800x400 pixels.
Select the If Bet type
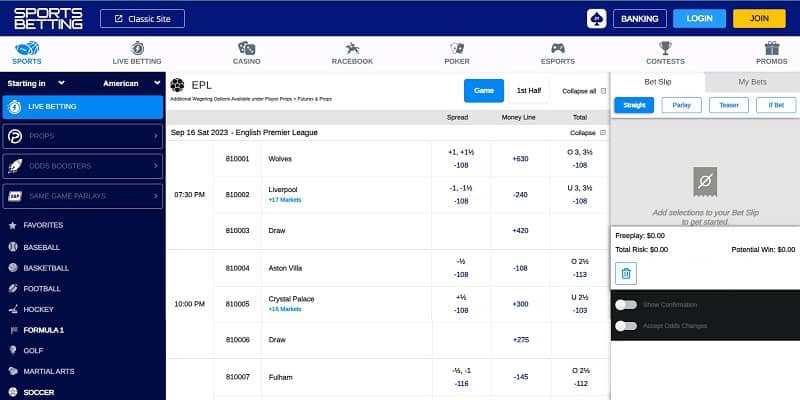click(x=776, y=105)
